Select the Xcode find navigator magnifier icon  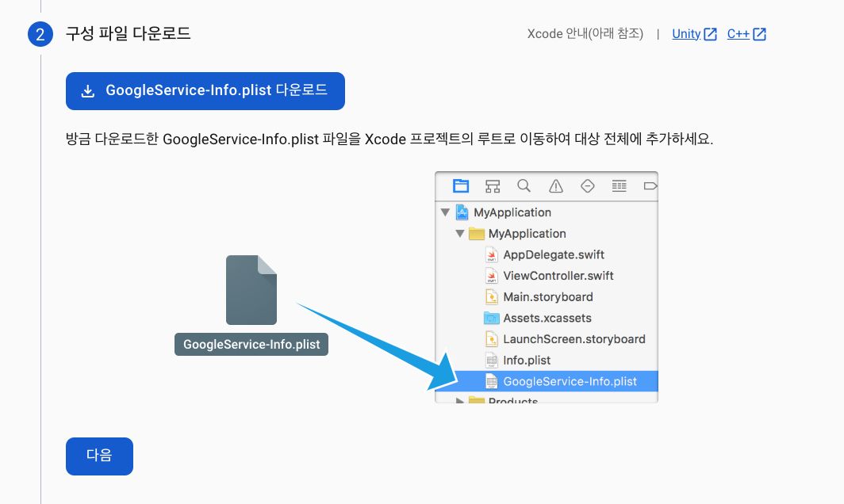(524, 186)
